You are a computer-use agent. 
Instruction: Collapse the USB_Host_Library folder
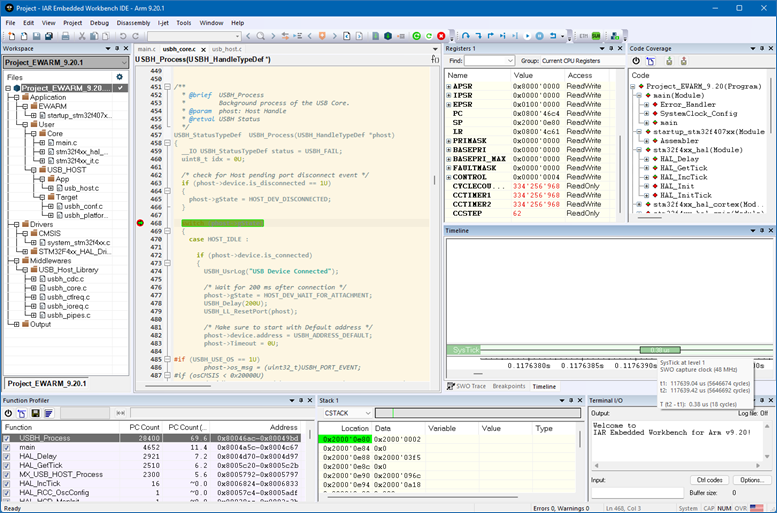(x=25, y=270)
